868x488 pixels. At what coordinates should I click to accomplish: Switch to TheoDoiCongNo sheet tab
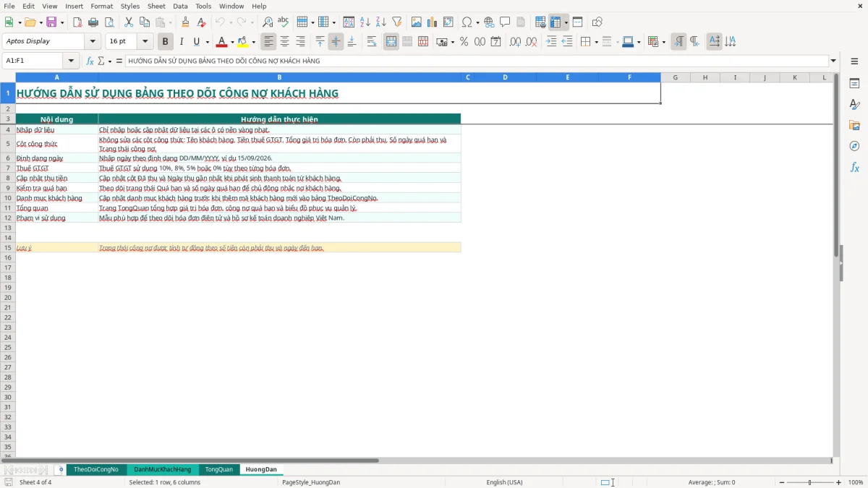[x=96, y=469]
